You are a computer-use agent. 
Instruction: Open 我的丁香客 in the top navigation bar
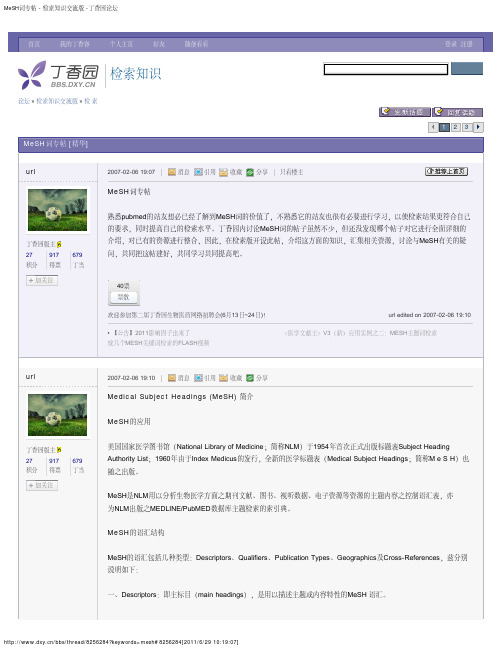point(74,44)
